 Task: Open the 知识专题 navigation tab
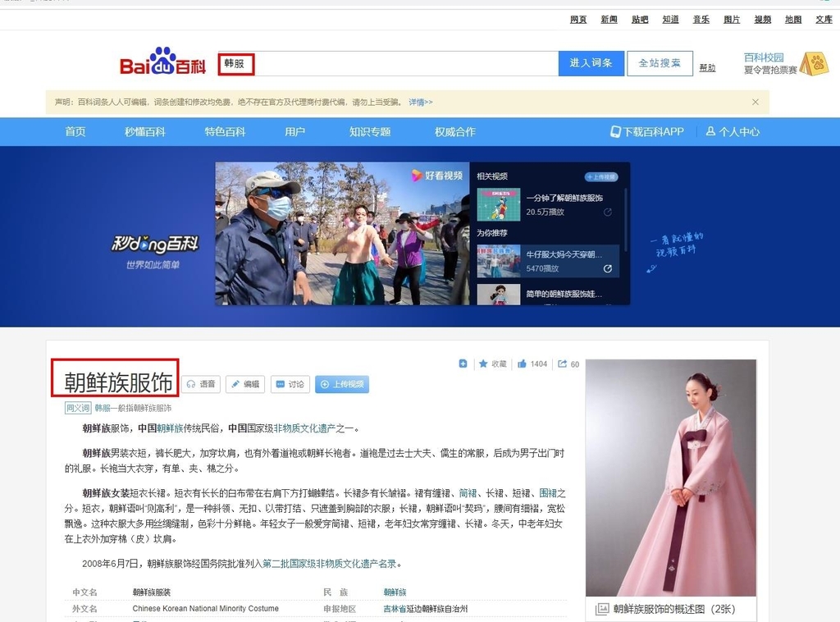tap(370, 132)
